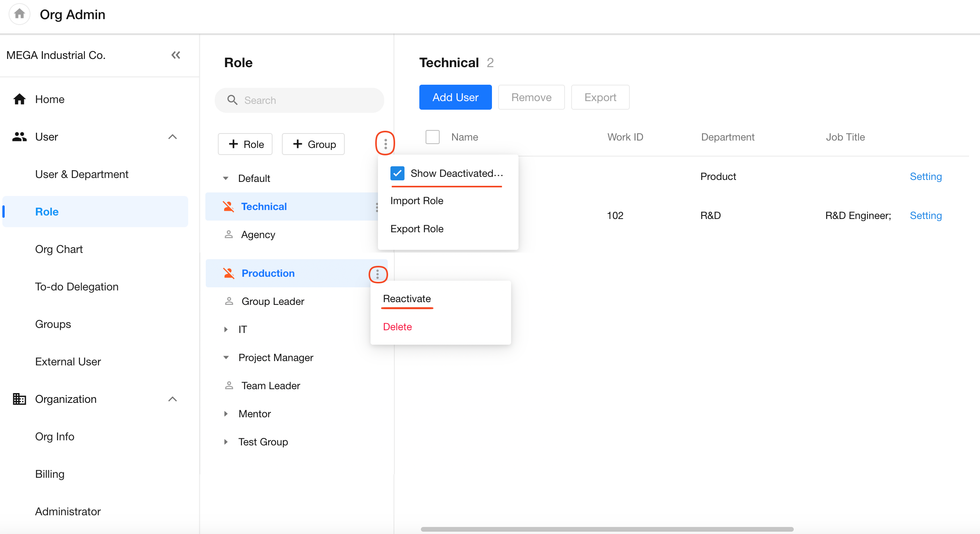Viewport: 980px width, 534px height.
Task: Tick the select-all checkbox beside Name
Action: 432,137
